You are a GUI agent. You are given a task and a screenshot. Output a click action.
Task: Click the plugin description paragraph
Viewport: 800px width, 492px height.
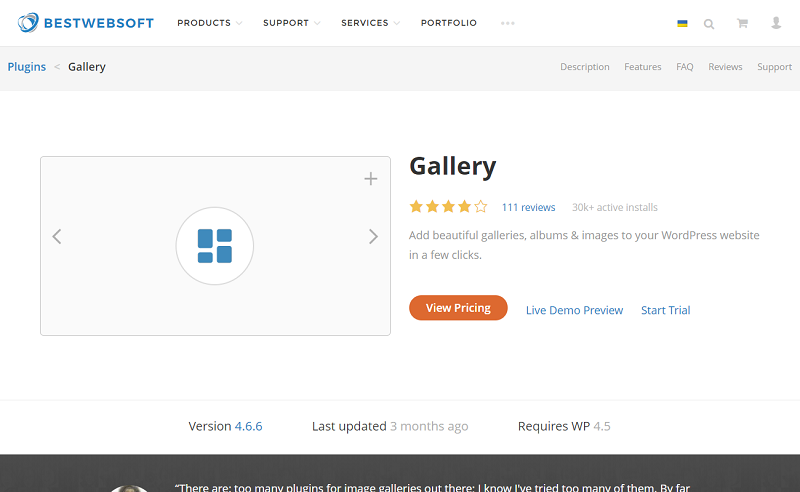click(584, 245)
